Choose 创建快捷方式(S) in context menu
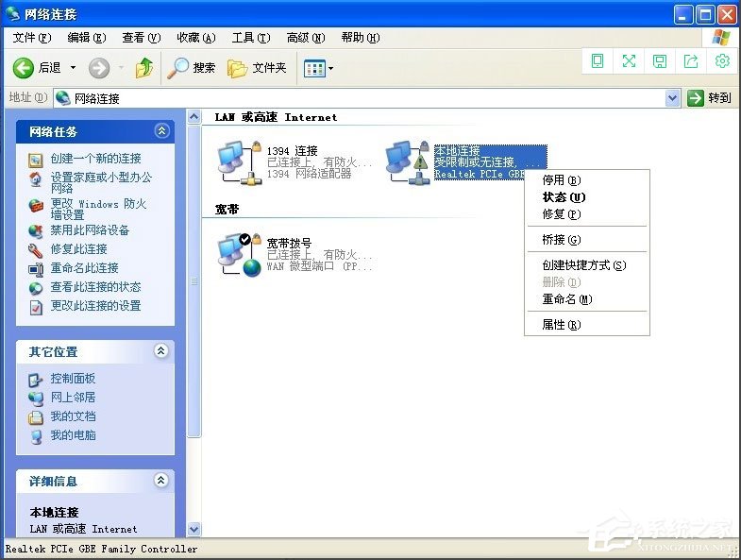Viewport: 741px width, 560px height. click(x=587, y=265)
